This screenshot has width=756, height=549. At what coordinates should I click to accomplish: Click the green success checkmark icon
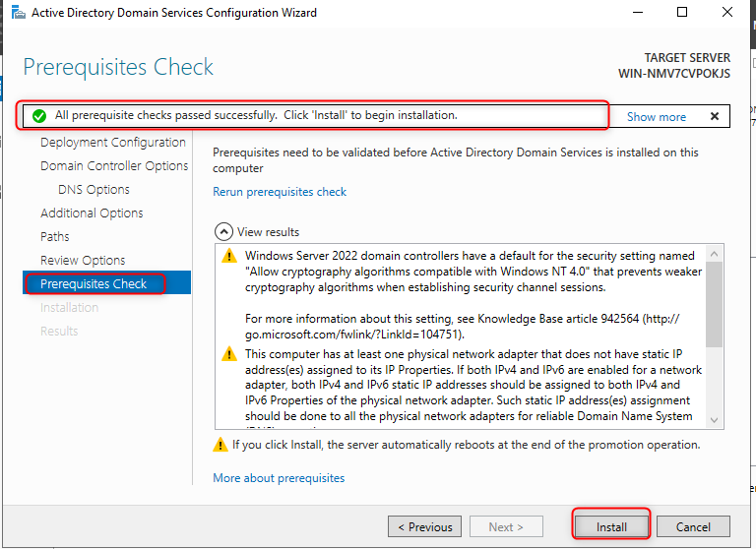coord(39,116)
